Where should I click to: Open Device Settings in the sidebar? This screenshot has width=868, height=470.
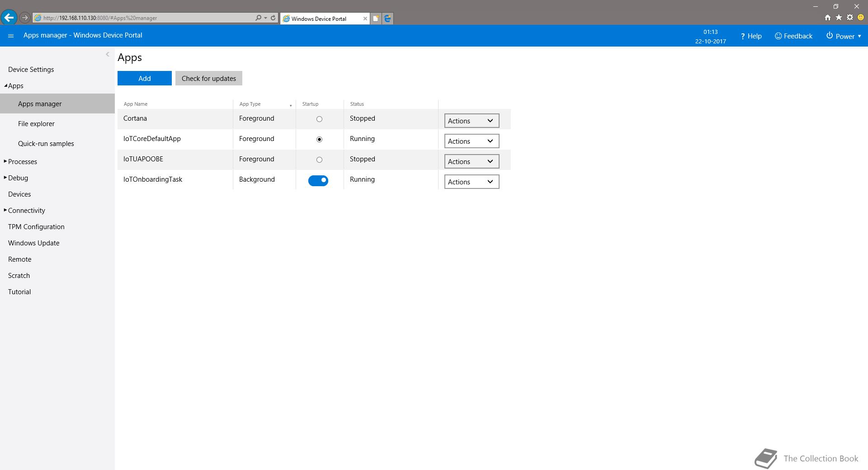pyautogui.click(x=31, y=69)
